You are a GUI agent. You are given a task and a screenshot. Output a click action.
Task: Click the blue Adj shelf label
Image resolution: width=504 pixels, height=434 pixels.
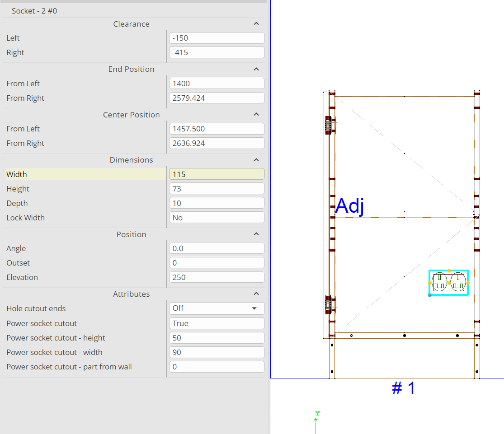click(x=350, y=206)
